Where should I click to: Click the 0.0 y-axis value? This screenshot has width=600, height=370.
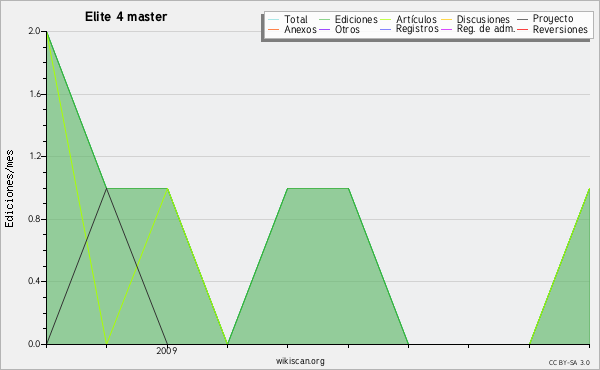coord(34,344)
